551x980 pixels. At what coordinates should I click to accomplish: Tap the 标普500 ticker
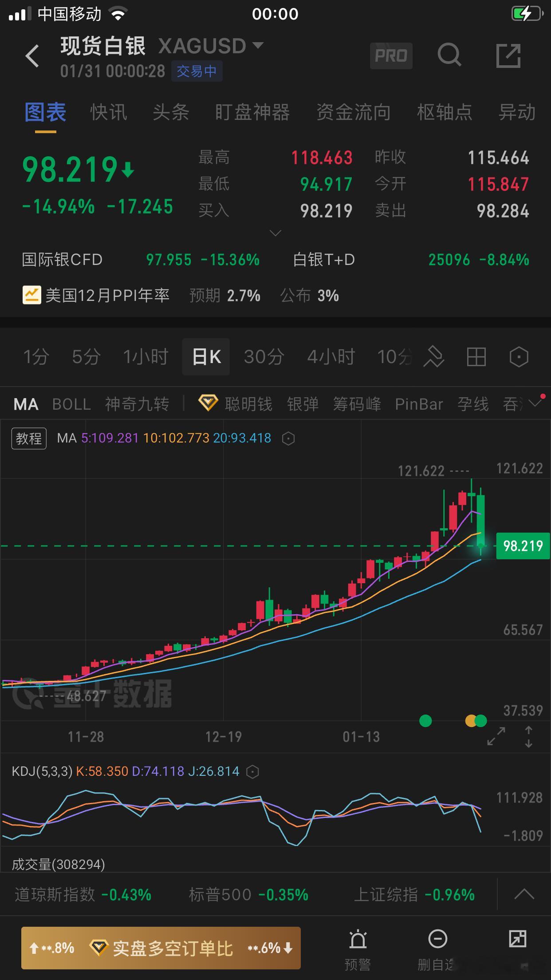248,894
